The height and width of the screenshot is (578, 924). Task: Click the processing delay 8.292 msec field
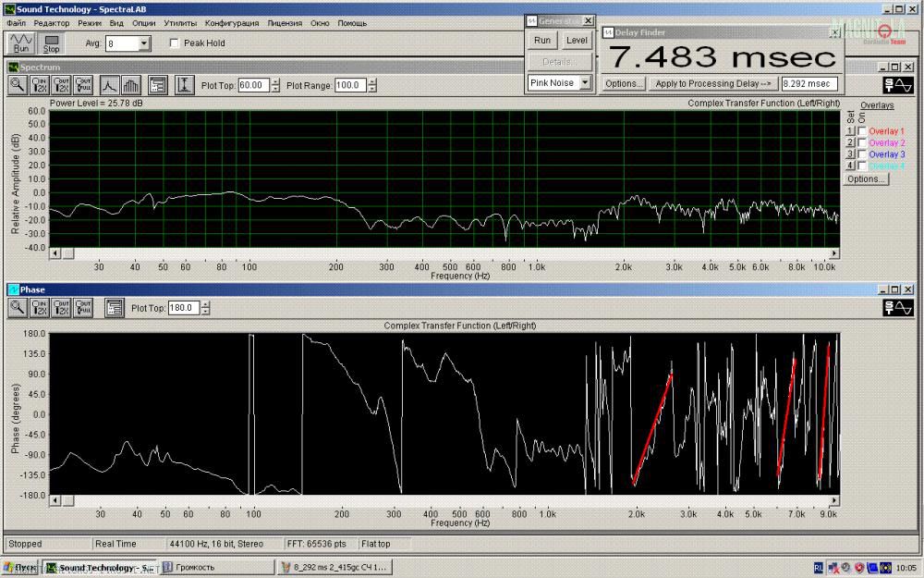tap(809, 84)
